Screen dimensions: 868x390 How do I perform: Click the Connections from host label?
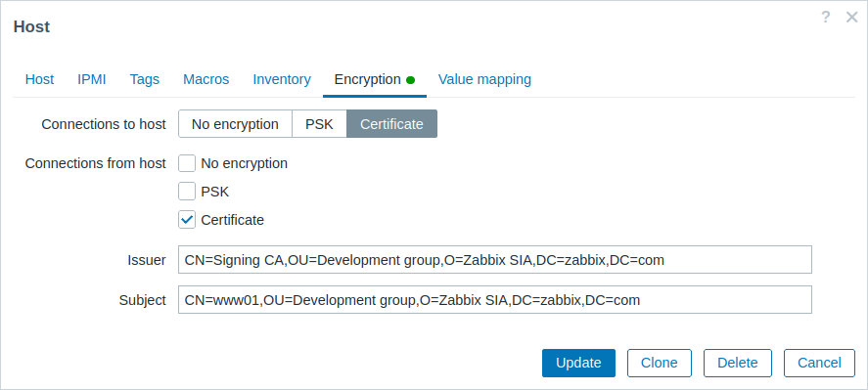coord(95,164)
